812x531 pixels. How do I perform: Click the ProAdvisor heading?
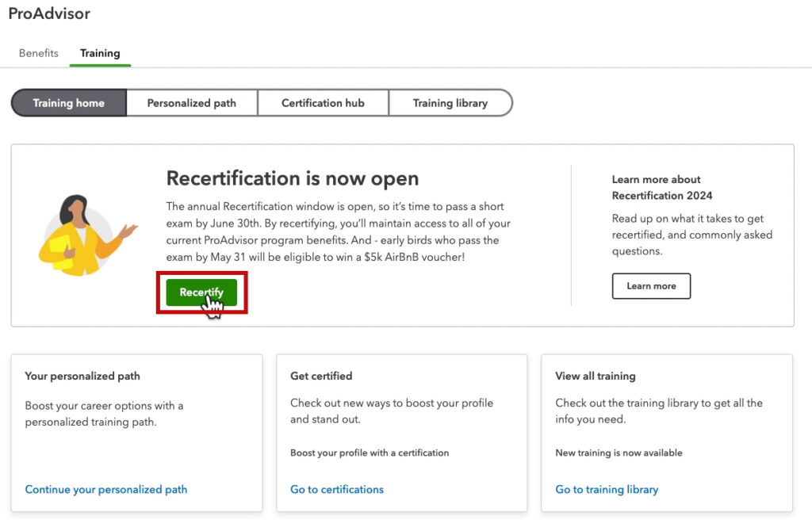pos(49,13)
